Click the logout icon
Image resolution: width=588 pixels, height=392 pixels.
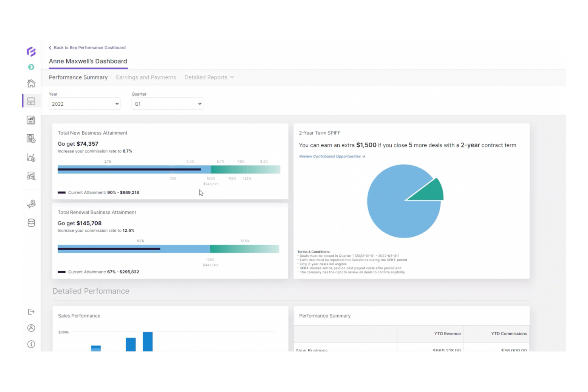pos(31,312)
